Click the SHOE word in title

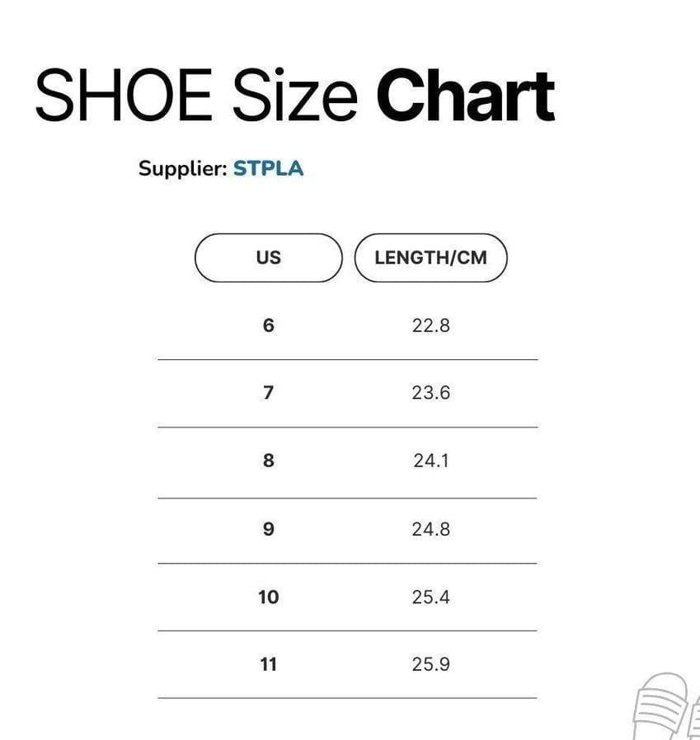tap(123, 97)
